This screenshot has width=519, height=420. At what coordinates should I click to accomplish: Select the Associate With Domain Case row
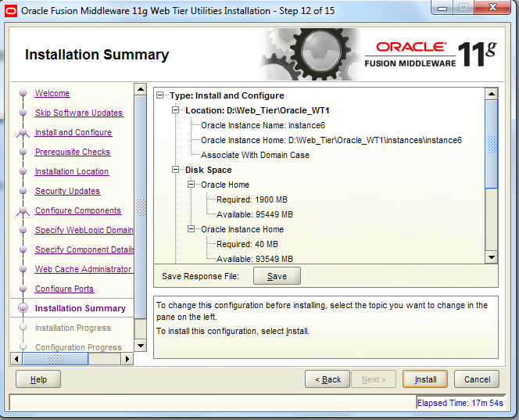255,155
